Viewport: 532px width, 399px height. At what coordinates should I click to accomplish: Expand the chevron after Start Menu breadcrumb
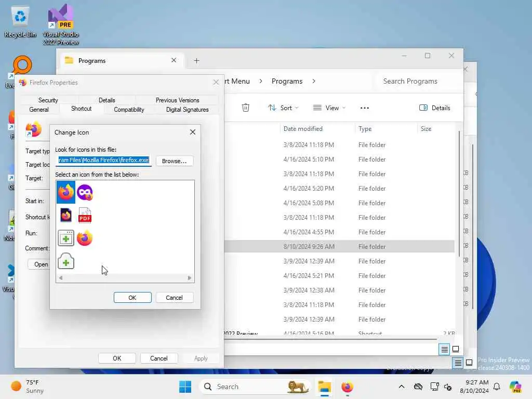pyautogui.click(x=261, y=82)
